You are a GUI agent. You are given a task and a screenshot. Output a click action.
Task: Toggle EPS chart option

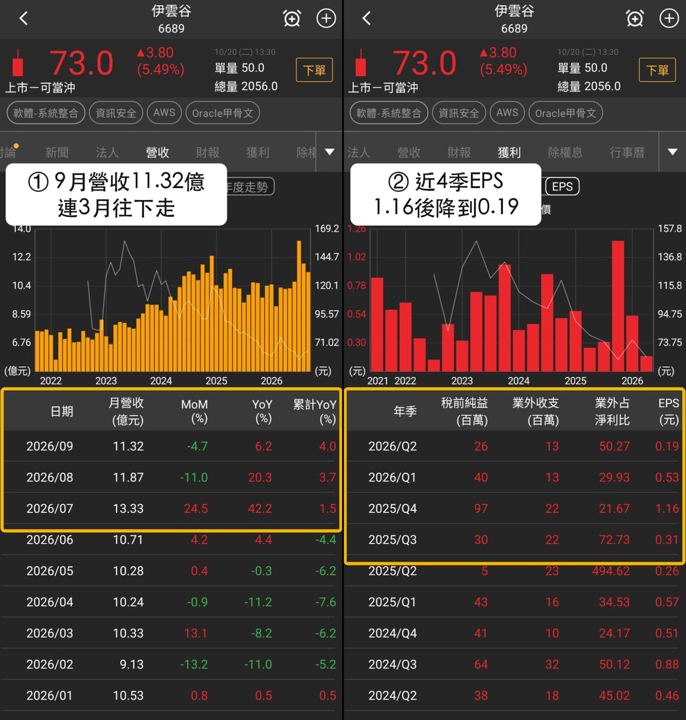pyautogui.click(x=562, y=186)
